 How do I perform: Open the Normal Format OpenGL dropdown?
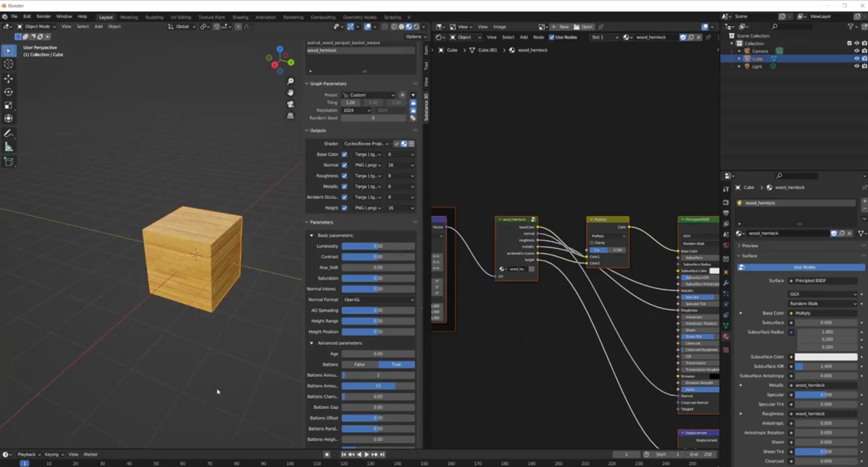coord(378,300)
